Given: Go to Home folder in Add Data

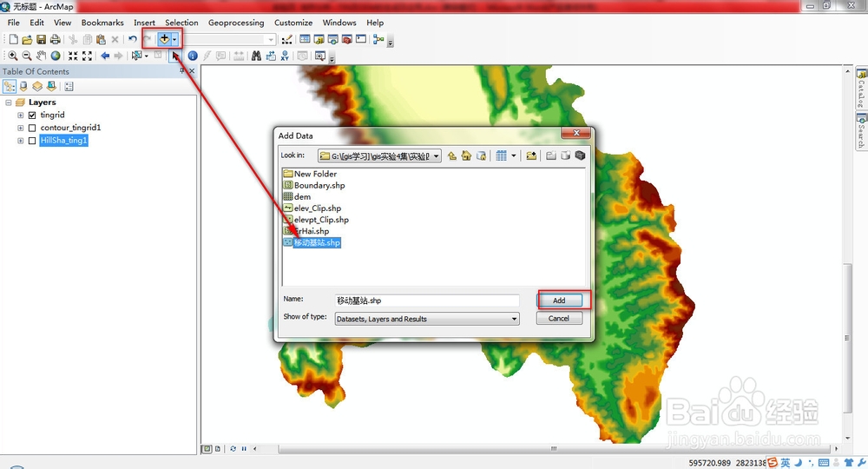Looking at the screenshot, I should click(x=466, y=155).
